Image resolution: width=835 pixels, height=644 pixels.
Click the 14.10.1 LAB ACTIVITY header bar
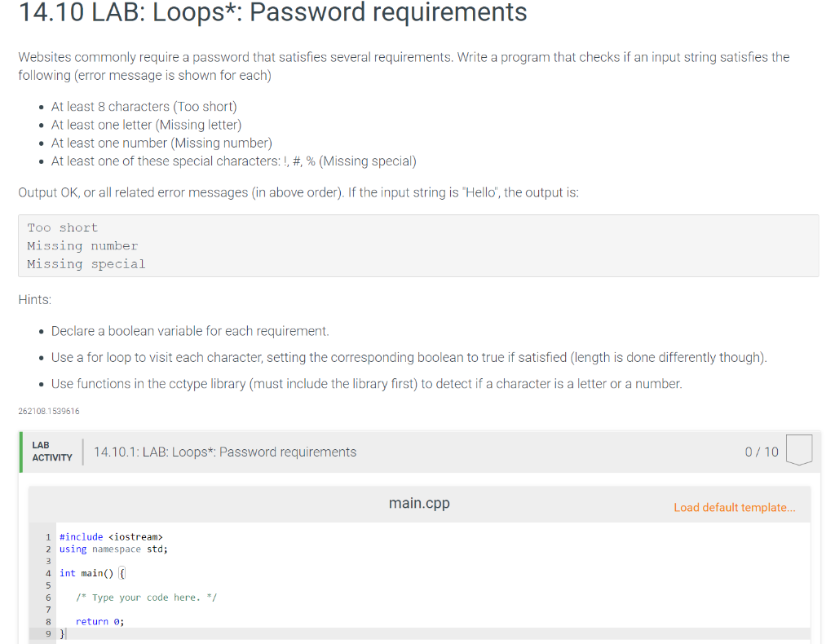point(224,452)
